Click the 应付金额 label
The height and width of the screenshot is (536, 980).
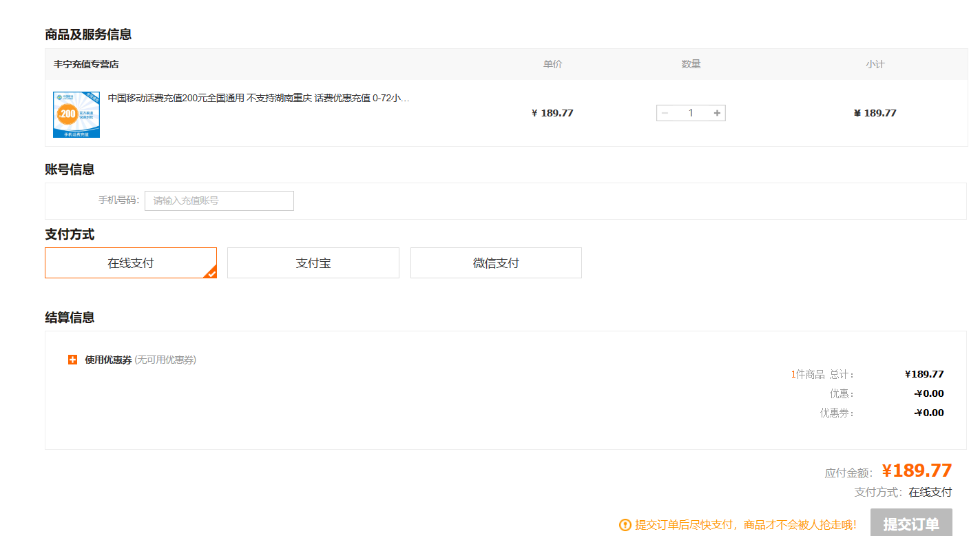[848, 473]
